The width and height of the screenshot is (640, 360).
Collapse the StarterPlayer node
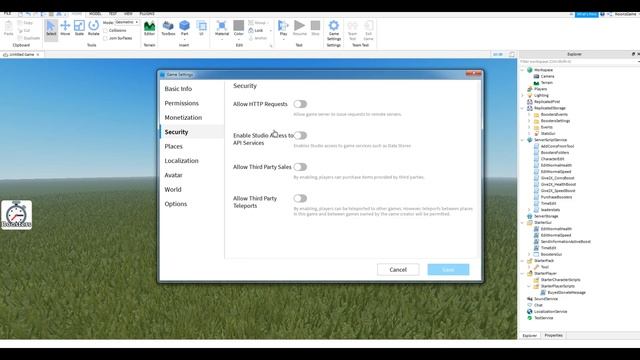click(x=522, y=273)
